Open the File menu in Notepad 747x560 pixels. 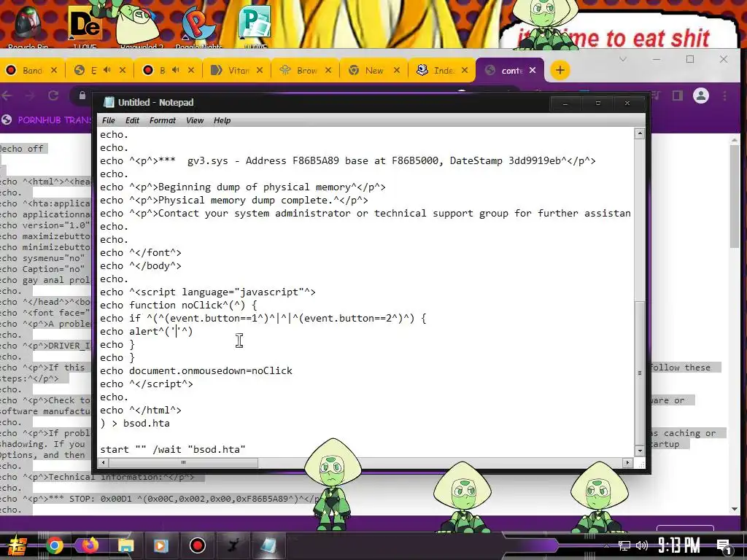coord(109,120)
